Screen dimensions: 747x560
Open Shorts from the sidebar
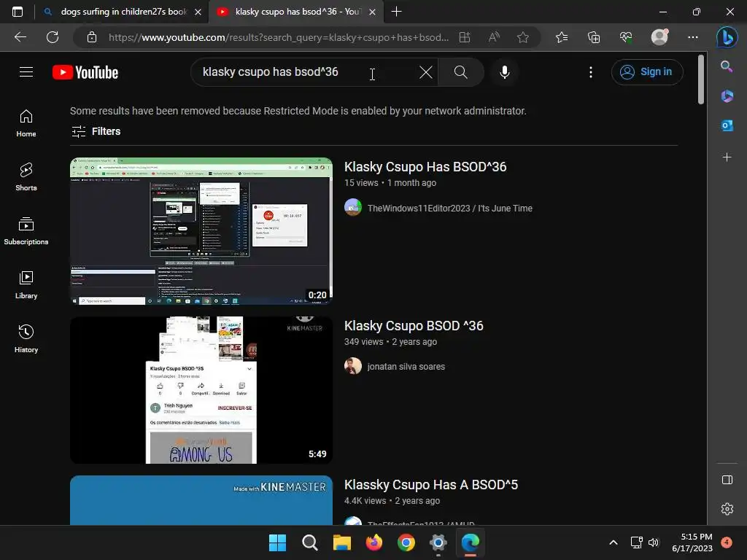pos(26,177)
